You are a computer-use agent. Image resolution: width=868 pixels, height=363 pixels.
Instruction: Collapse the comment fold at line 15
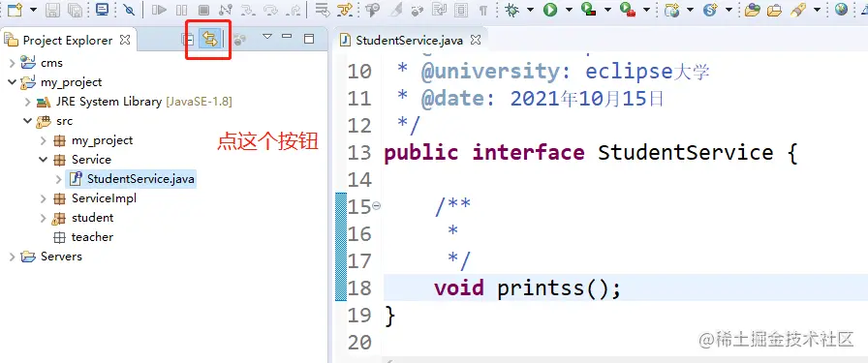[377, 206]
